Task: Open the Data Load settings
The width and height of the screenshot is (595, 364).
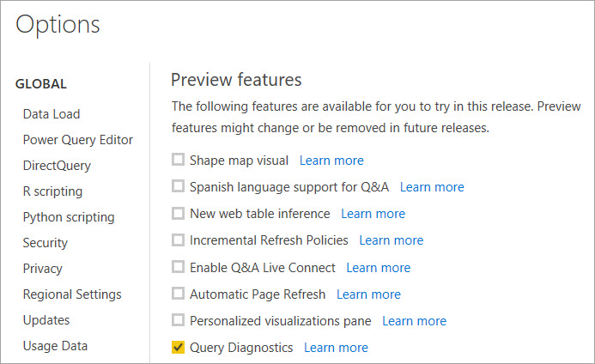Action: click(52, 114)
